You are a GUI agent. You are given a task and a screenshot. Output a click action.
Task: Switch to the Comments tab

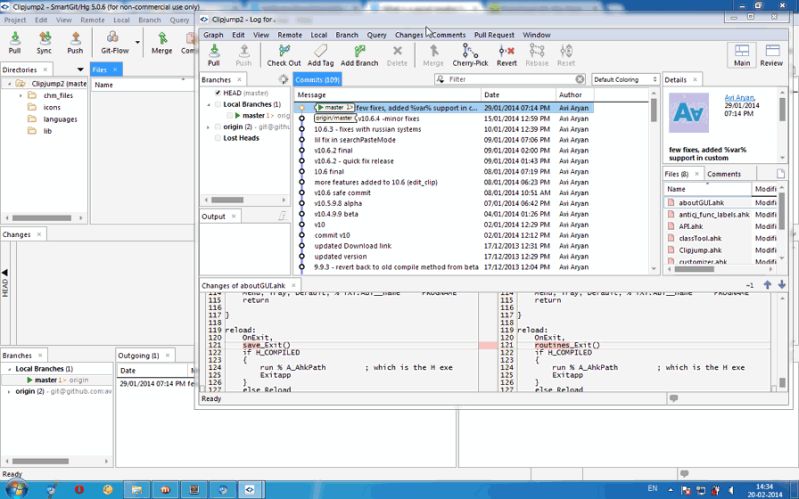(x=724, y=174)
